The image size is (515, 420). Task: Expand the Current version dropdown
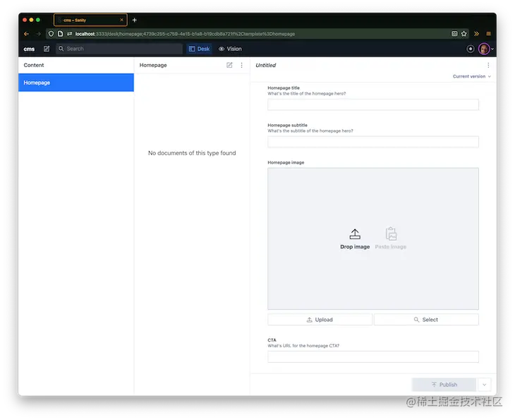pyautogui.click(x=472, y=76)
